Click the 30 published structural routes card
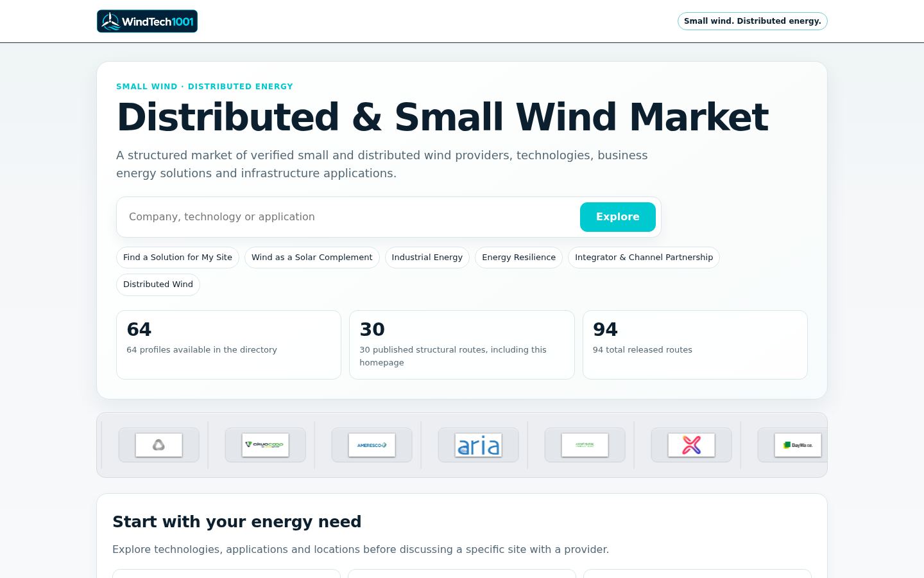924x578 pixels. [x=462, y=345]
